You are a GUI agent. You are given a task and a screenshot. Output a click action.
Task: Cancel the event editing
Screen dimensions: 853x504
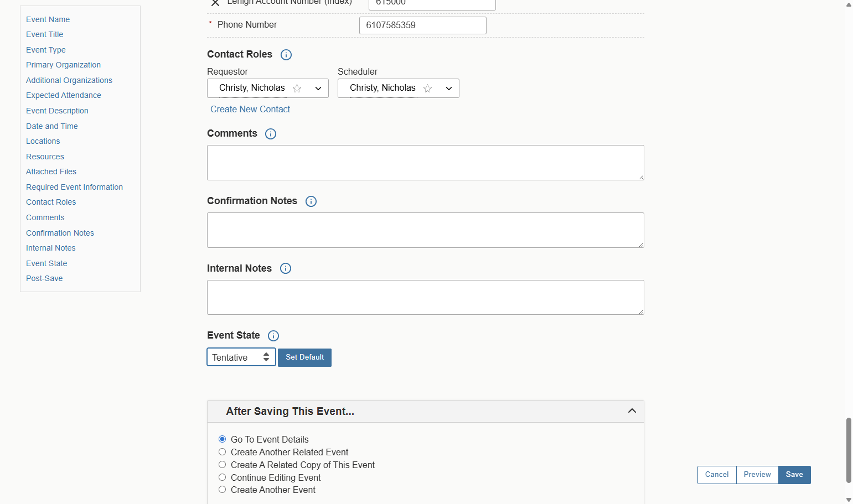point(717,475)
